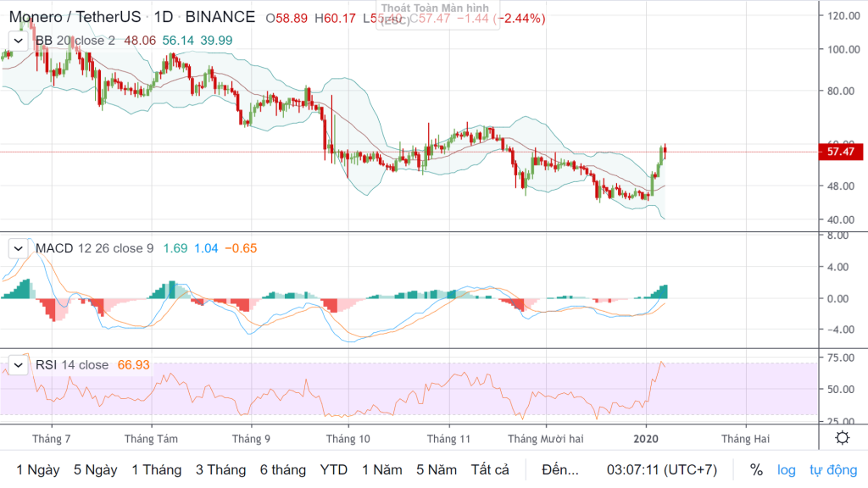This screenshot has width=868, height=488.
Task: Open chart settings gear icon
Action: pyautogui.click(x=842, y=437)
